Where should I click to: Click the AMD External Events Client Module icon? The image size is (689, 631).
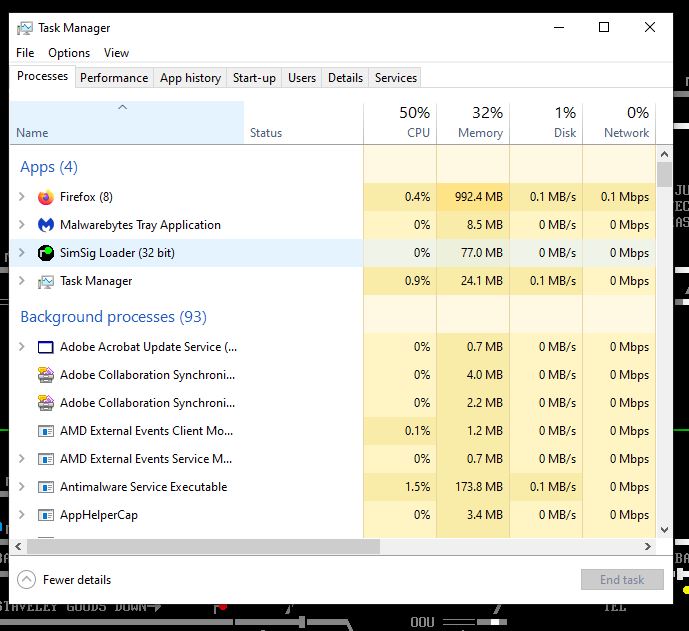[46, 431]
